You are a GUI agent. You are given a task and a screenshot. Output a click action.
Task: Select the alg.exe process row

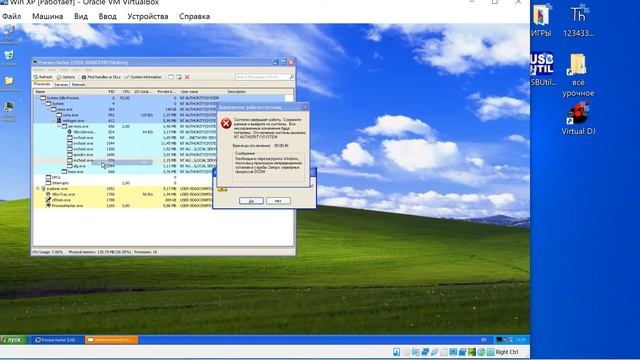coord(124,166)
